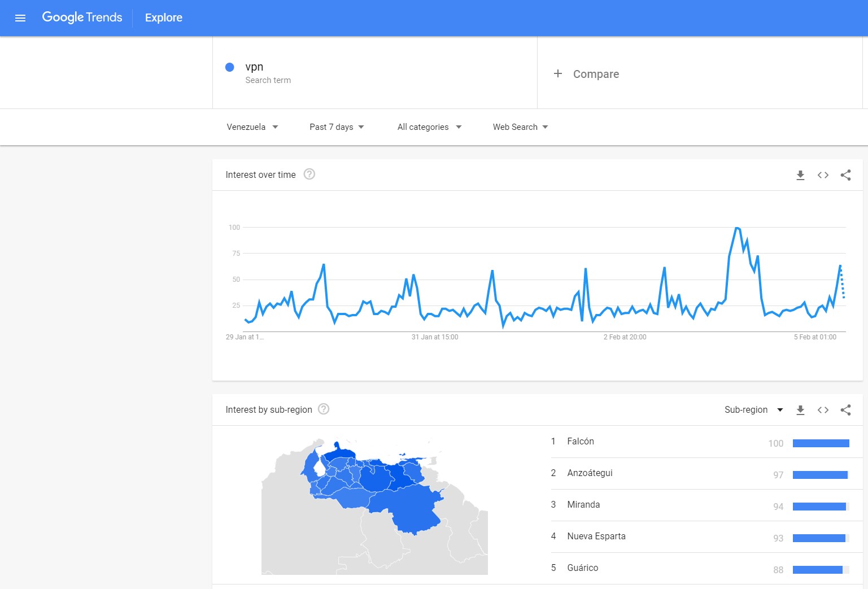Embed the Interest by sub-region widget
The height and width of the screenshot is (589, 868).
(823, 410)
